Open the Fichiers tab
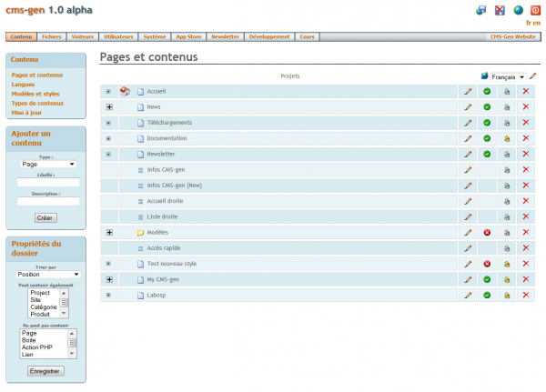 (52, 36)
